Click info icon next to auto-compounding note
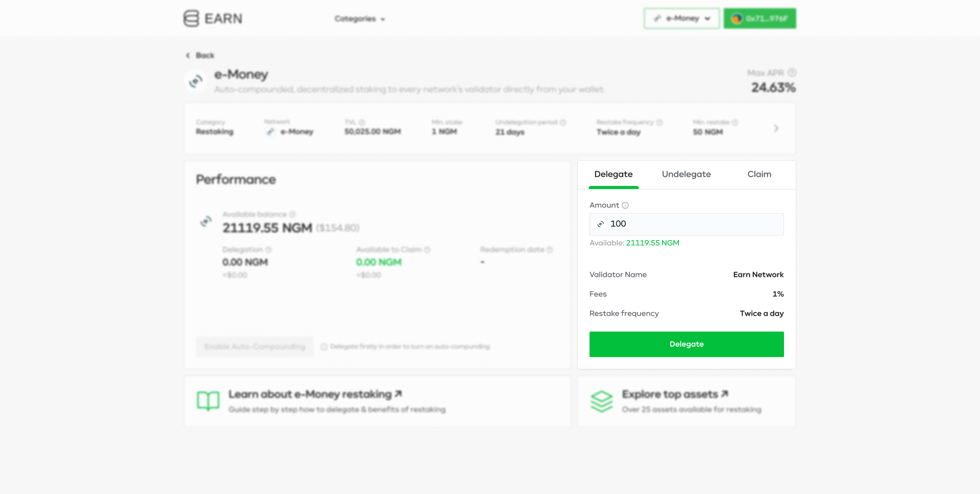This screenshot has width=980, height=494. [324, 346]
